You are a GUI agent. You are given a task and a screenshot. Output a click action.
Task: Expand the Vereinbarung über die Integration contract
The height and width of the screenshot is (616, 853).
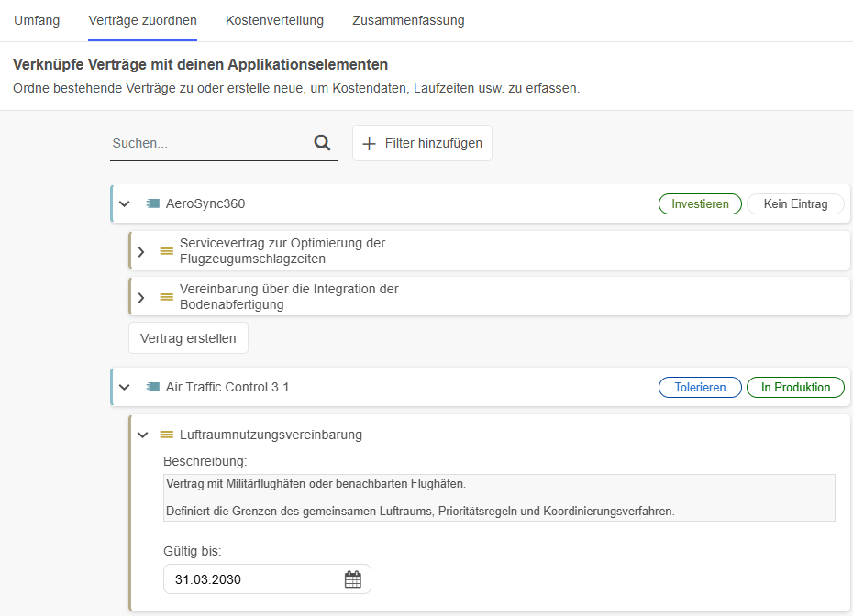click(x=141, y=297)
